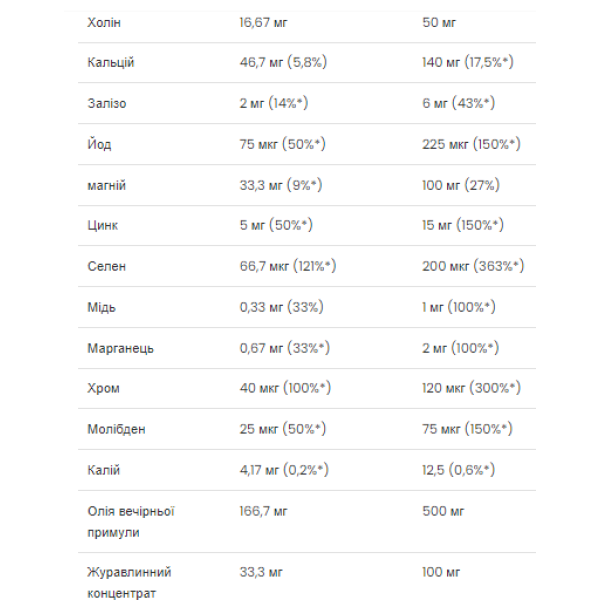Select the Калій row label
Image resolution: width=600 pixels, height=600 pixels.
point(104,470)
